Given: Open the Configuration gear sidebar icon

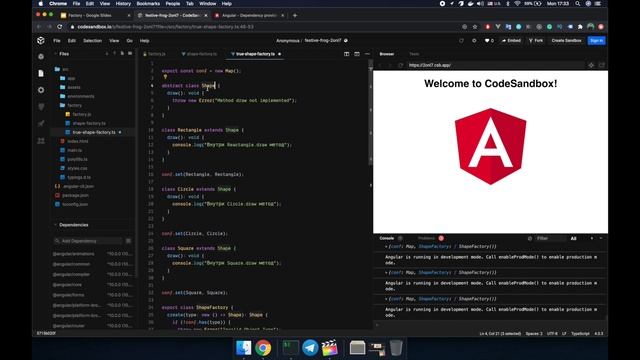Looking at the screenshot, I should click(41, 90).
